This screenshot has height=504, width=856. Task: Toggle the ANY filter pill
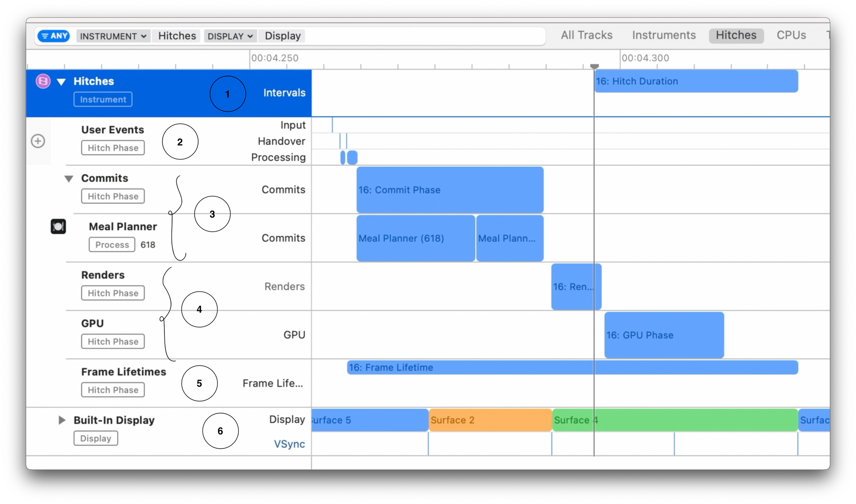point(54,36)
